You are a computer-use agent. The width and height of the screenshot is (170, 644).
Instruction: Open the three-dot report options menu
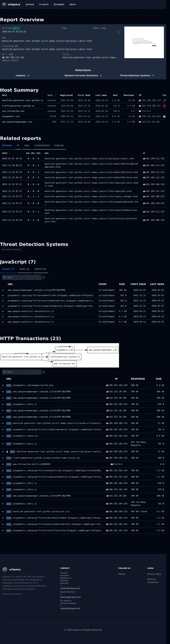click(x=119, y=32)
